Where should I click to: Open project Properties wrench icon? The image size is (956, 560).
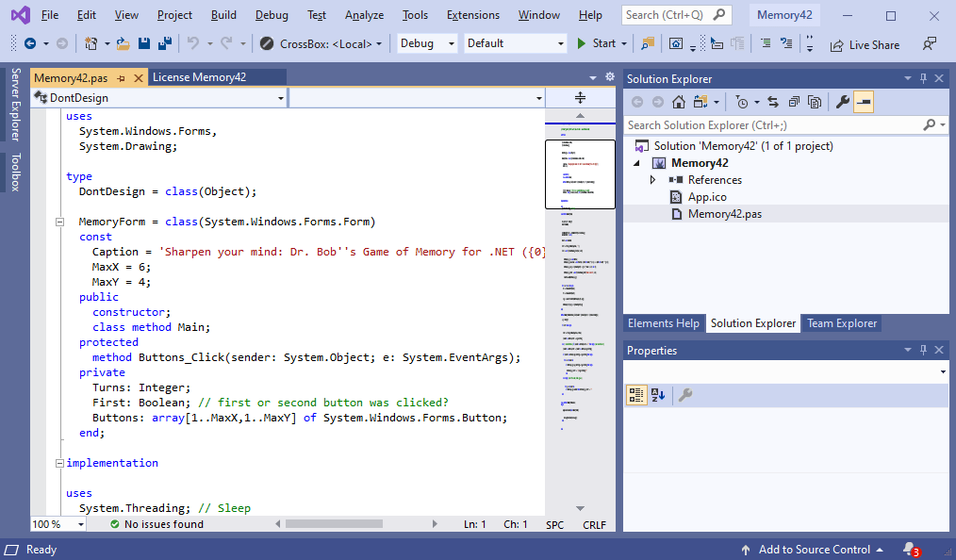(x=843, y=102)
